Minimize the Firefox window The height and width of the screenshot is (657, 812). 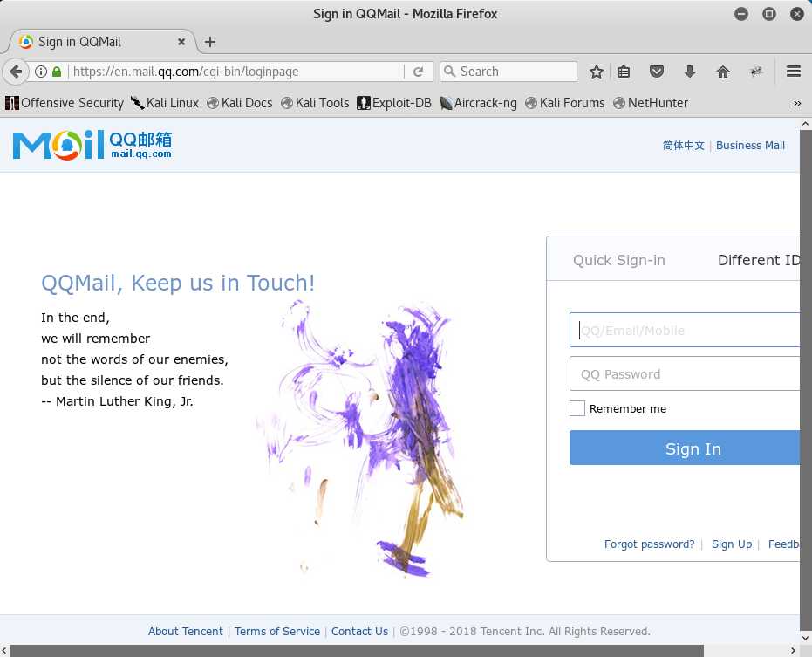pos(741,14)
